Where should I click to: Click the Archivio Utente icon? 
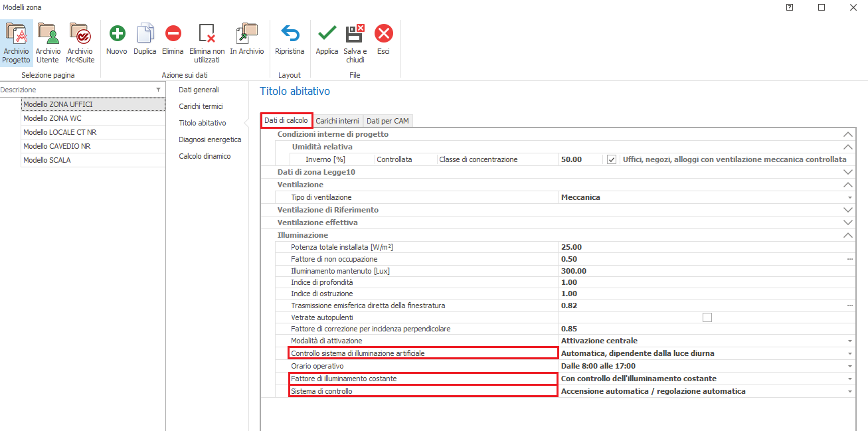pos(48,33)
